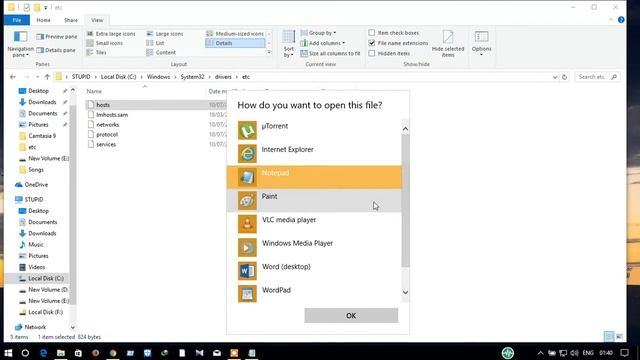Select the µTorrent app icon
Screen dimensions: 640x360
(247, 131)
